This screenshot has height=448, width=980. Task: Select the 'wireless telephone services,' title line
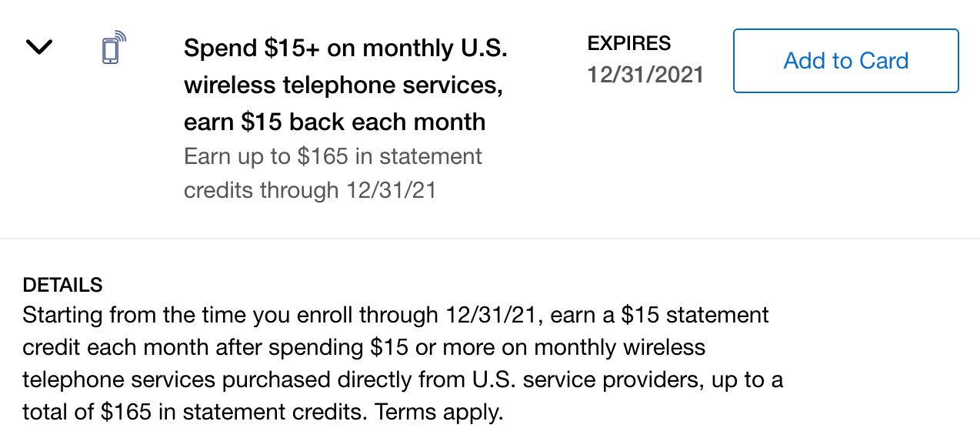click(343, 85)
